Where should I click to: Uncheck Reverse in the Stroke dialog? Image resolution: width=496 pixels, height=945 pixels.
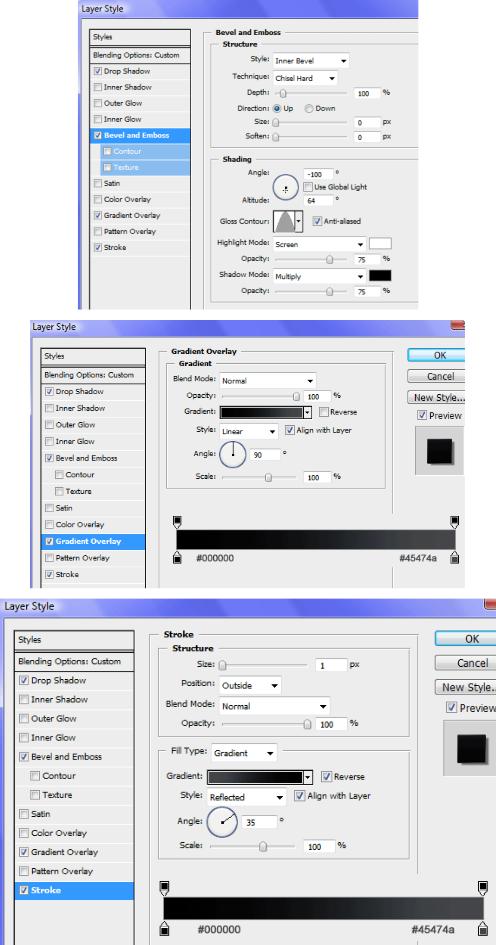(326, 776)
